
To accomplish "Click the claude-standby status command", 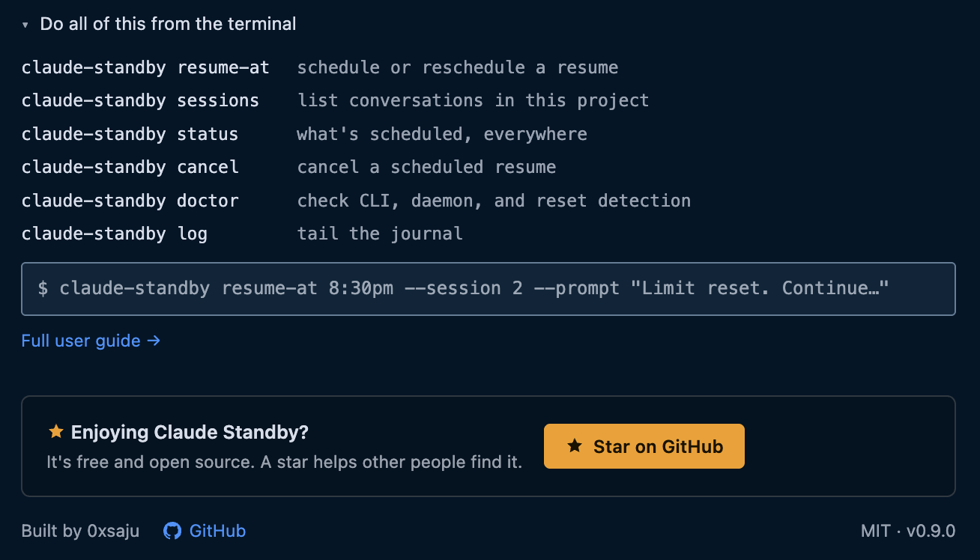I will (x=130, y=134).
